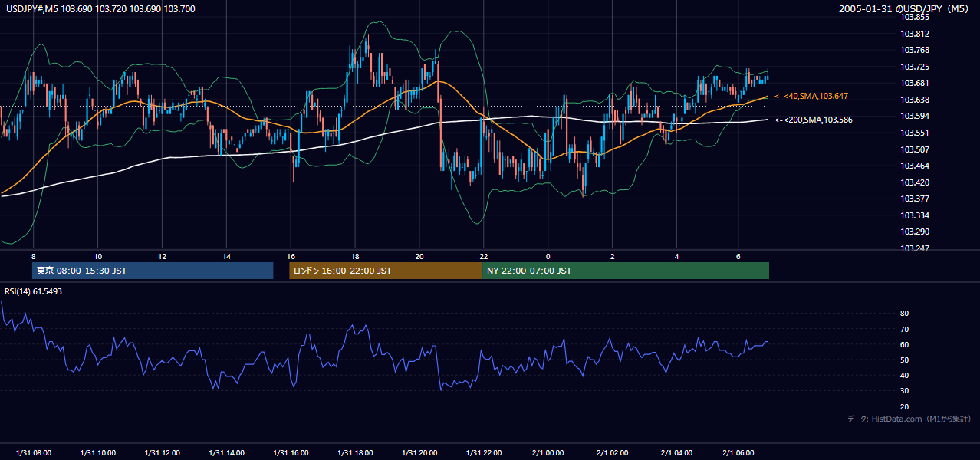Image resolution: width=980 pixels, height=460 pixels.
Task: Click the 103.594 price axis label
Action: pyautogui.click(x=914, y=117)
